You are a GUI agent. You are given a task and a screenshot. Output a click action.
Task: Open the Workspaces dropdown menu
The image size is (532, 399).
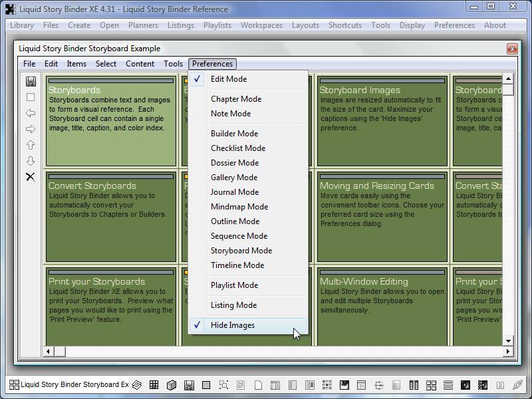coord(261,25)
